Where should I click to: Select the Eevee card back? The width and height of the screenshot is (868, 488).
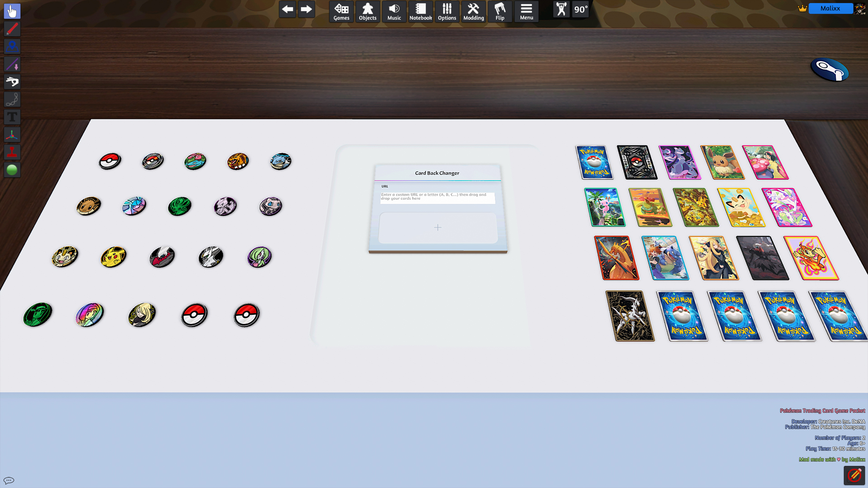[x=722, y=162]
